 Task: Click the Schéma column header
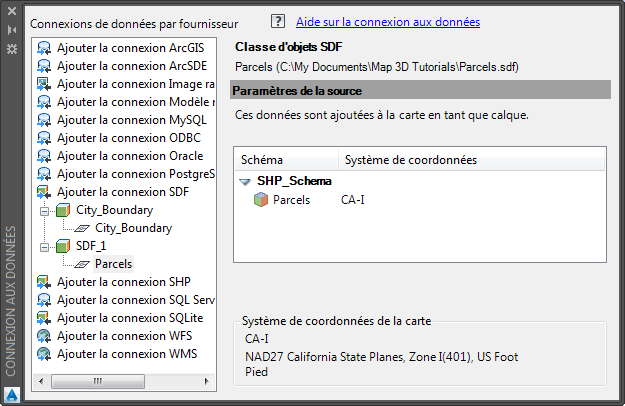pos(262,160)
